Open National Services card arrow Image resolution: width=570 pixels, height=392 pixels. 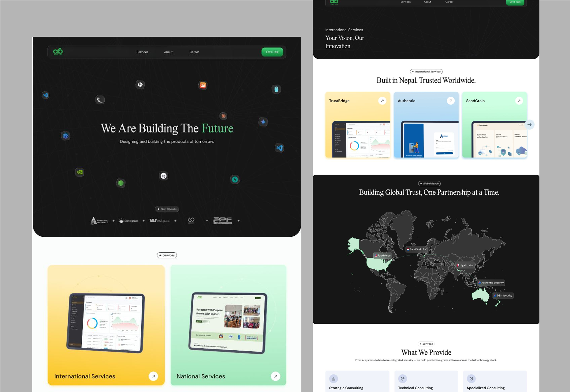[x=275, y=376]
